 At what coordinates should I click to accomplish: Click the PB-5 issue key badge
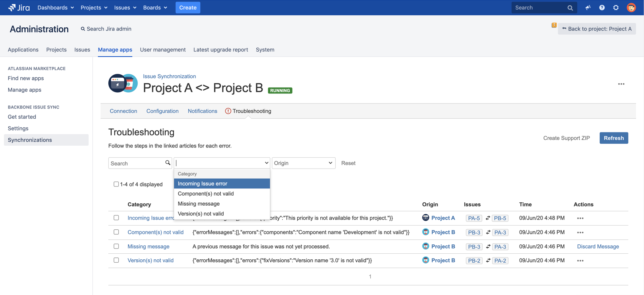[500, 218]
